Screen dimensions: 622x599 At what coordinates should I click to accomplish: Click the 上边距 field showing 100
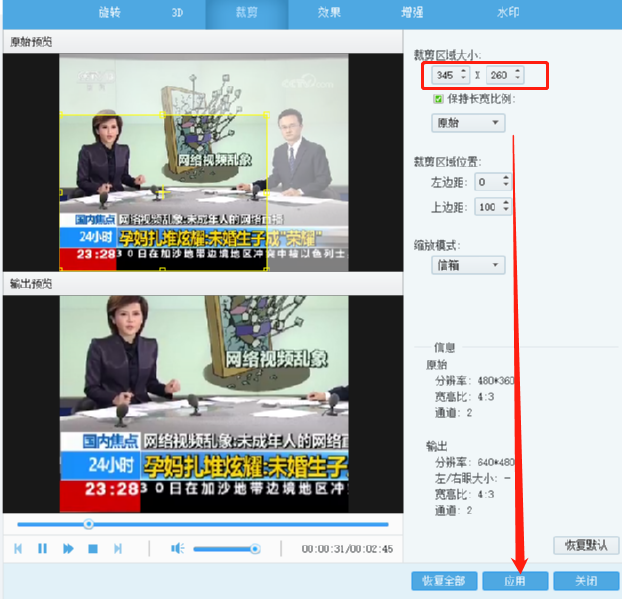click(x=487, y=207)
